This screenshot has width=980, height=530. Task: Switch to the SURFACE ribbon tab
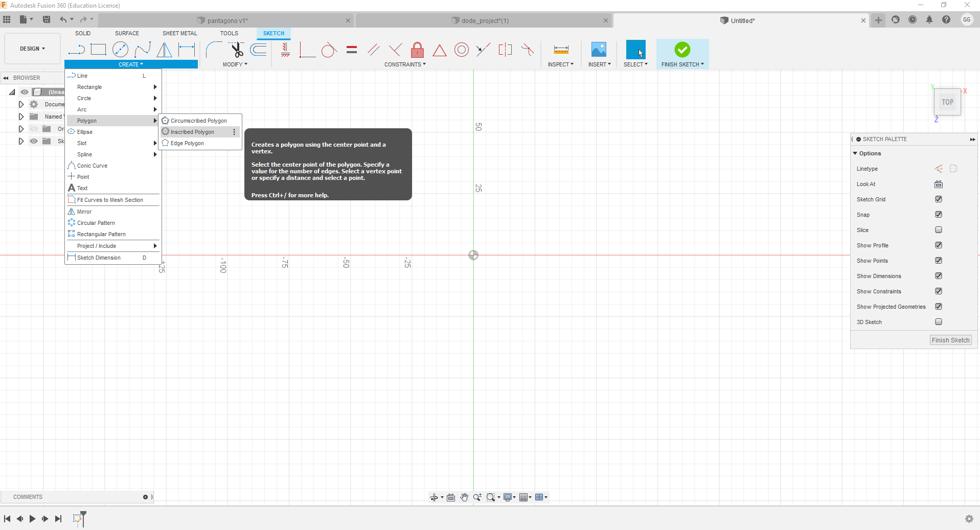coord(127,33)
